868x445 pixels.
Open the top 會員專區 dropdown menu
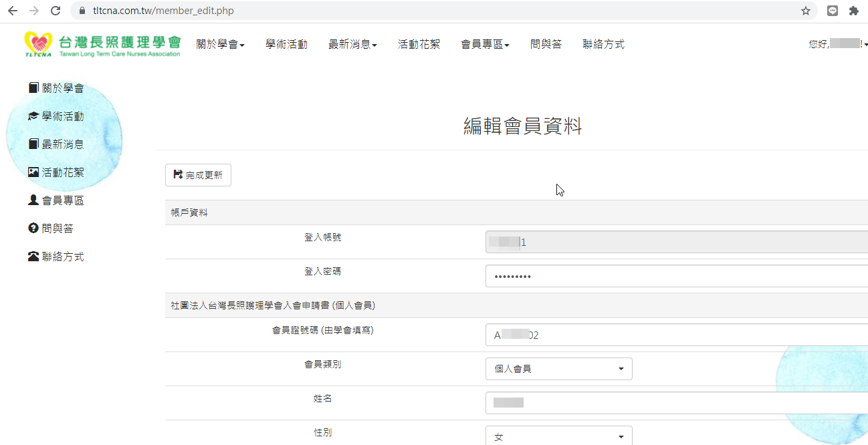(x=485, y=44)
